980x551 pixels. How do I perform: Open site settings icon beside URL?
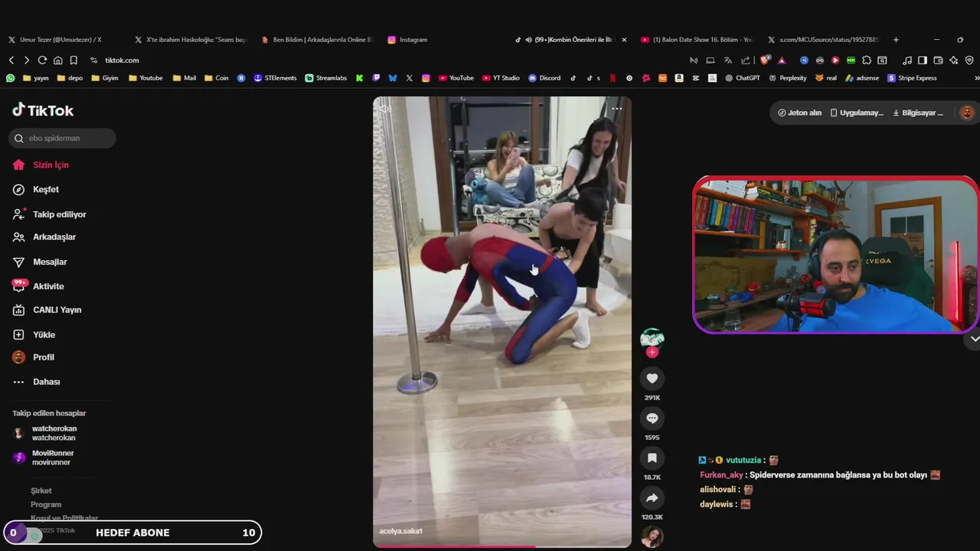tap(93, 60)
